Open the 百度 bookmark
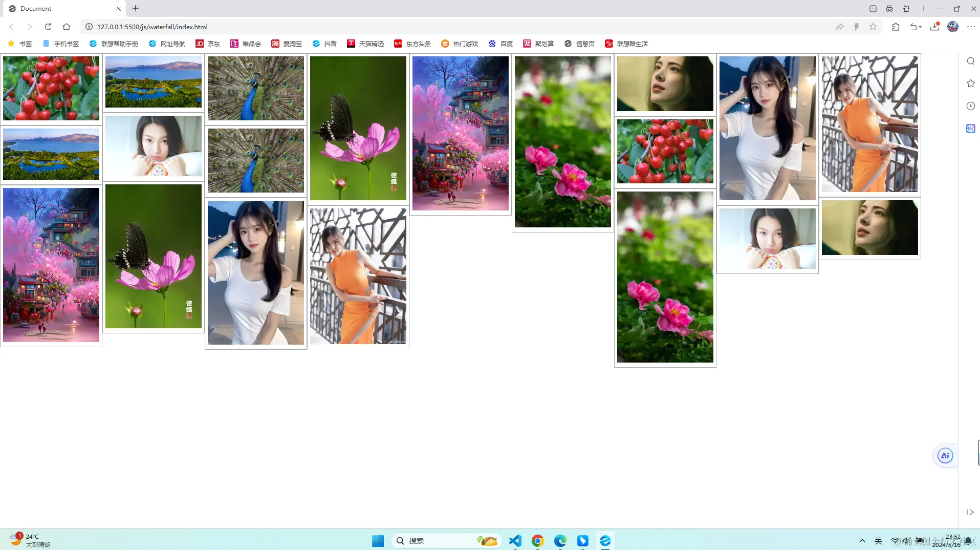Image resolution: width=980 pixels, height=550 pixels. click(500, 44)
